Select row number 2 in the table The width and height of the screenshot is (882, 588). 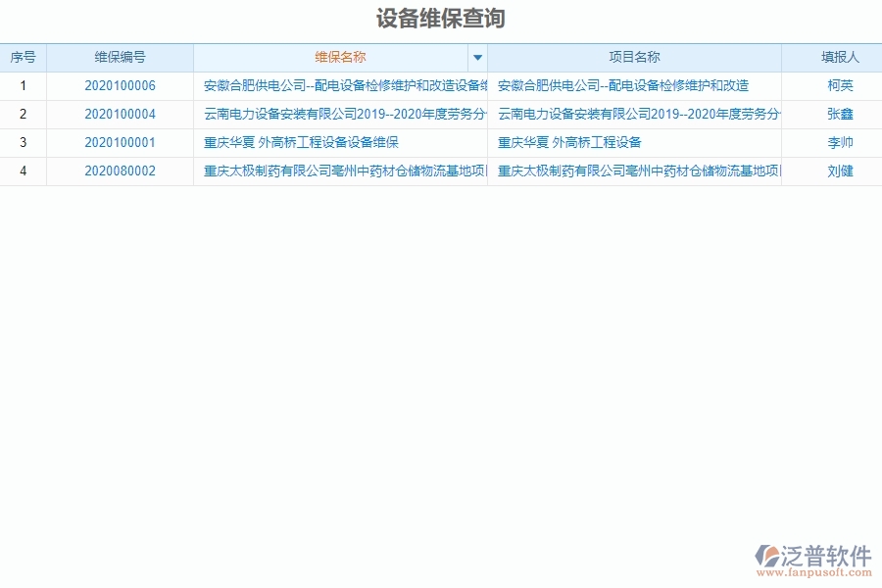point(24,114)
